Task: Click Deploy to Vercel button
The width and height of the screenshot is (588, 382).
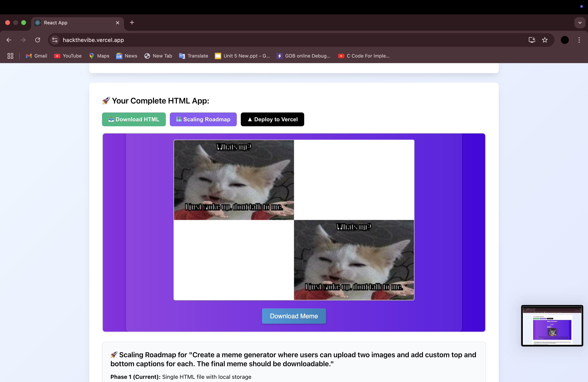Action: pyautogui.click(x=272, y=119)
